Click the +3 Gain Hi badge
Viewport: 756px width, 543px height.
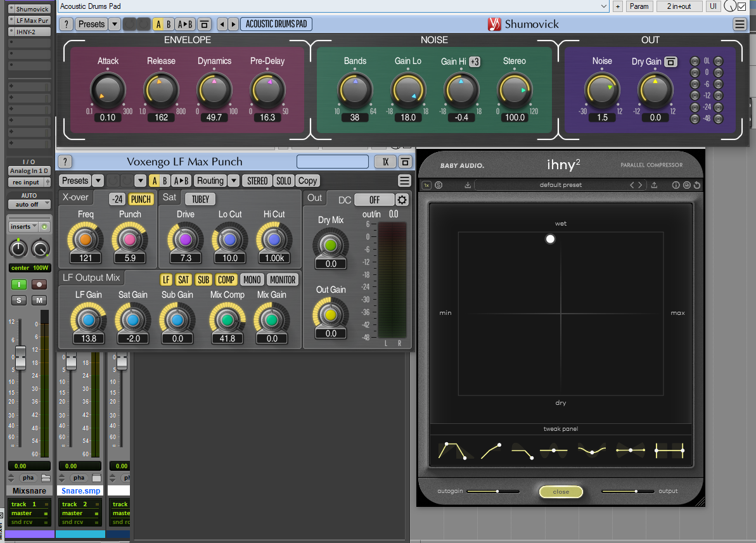point(475,61)
